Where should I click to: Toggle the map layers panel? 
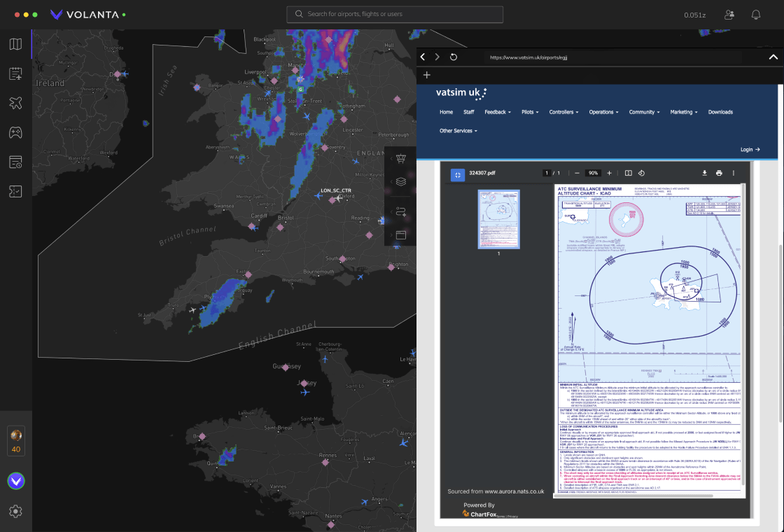401,181
